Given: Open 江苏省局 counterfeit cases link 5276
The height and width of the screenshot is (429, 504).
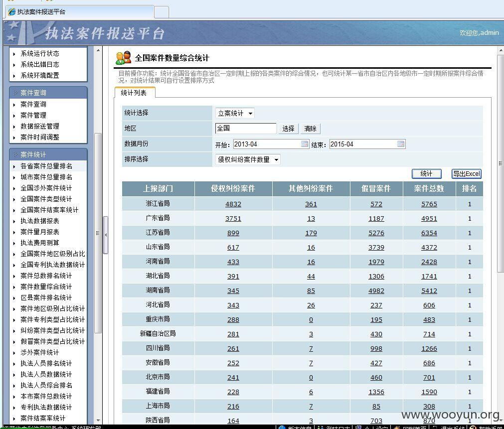Looking at the screenshot, I should [x=376, y=233].
